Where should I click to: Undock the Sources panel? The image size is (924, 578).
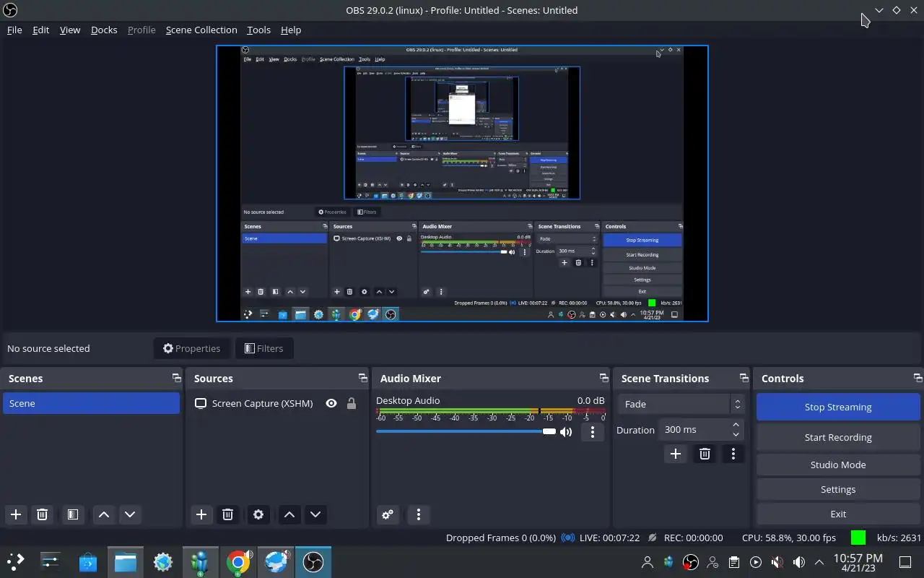362,378
